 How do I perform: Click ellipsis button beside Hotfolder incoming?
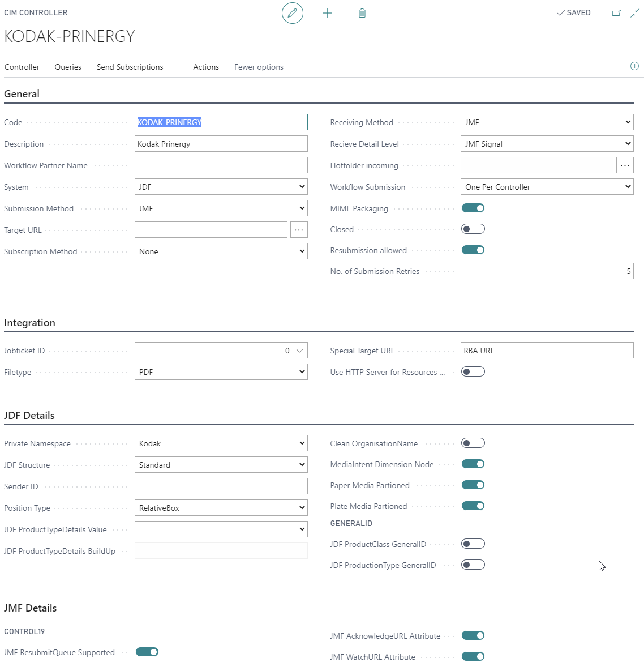pos(625,165)
